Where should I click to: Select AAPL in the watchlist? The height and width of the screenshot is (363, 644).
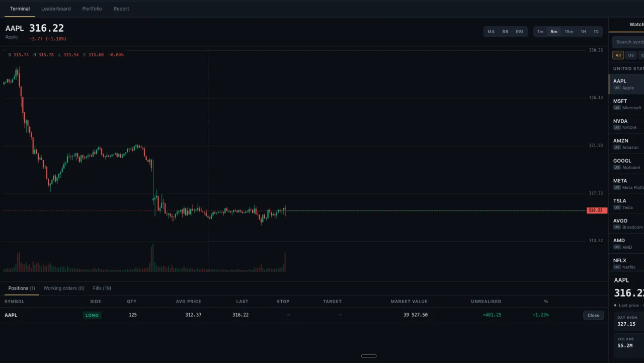626,84
